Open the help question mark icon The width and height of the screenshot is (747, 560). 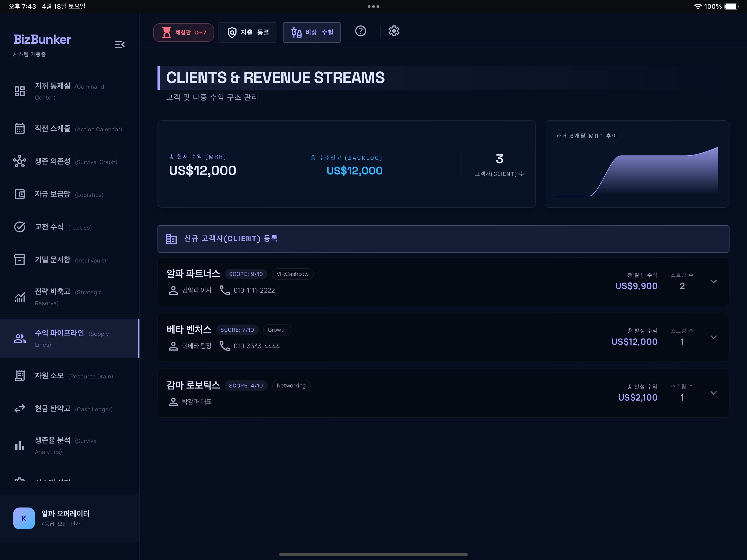pyautogui.click(x=360, y=31)
